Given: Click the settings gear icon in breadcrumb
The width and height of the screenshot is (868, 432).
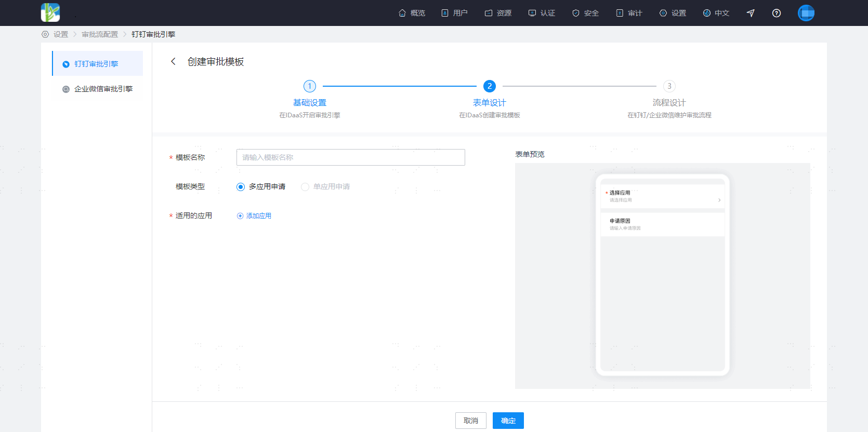Looking at the screenshot, I should tap(45, 34).
